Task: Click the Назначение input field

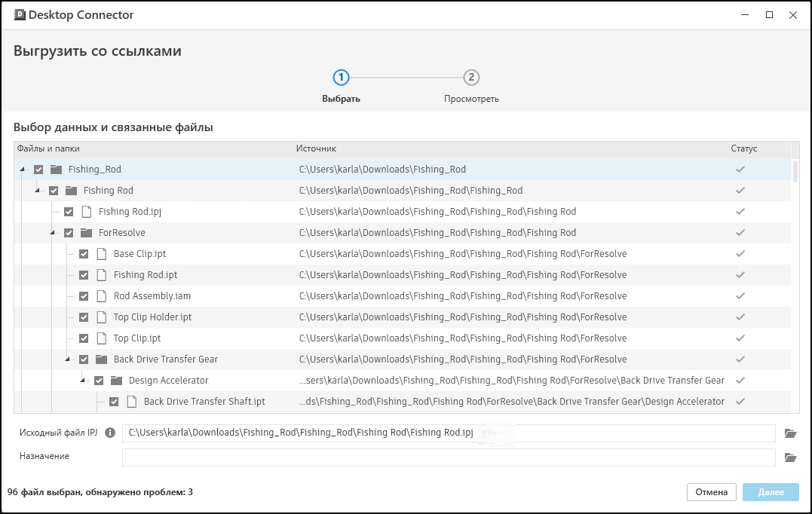Action: point(448,457)
